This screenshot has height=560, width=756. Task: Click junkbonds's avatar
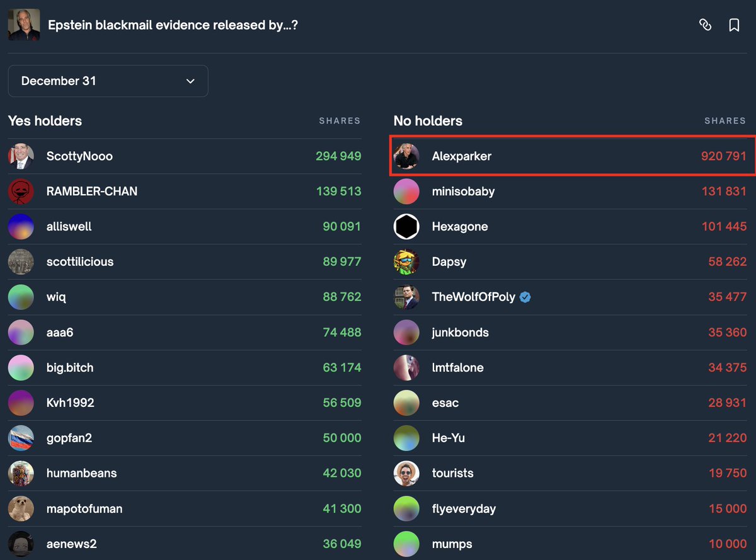406,333
